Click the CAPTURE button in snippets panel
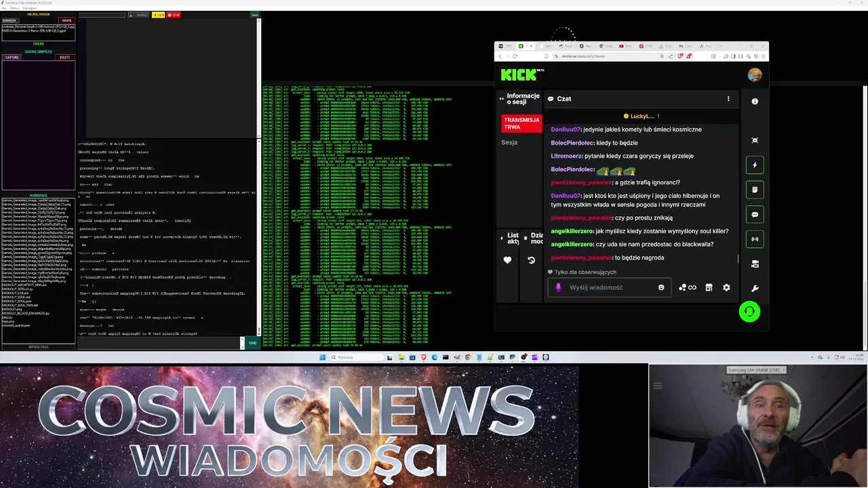The width and height of the screenshot is (868, 488). click(12, 58)
